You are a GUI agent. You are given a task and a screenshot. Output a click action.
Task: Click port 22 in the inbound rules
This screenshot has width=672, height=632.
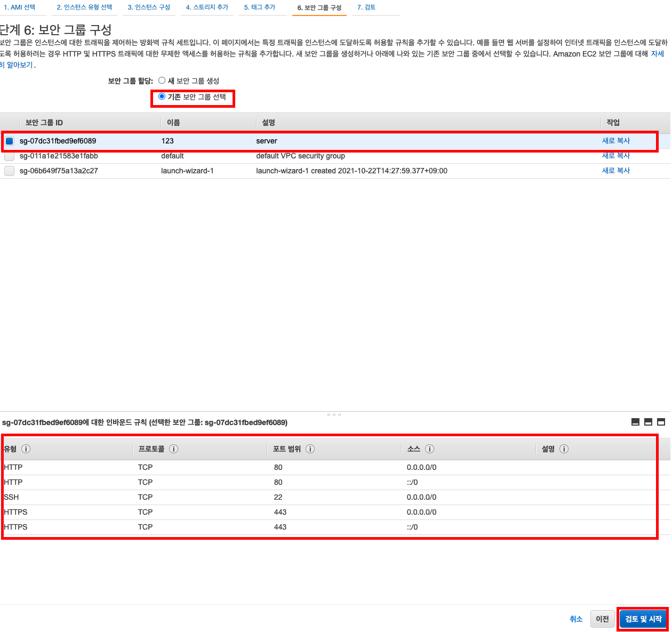pyautogui.click(x=278, y=497)
